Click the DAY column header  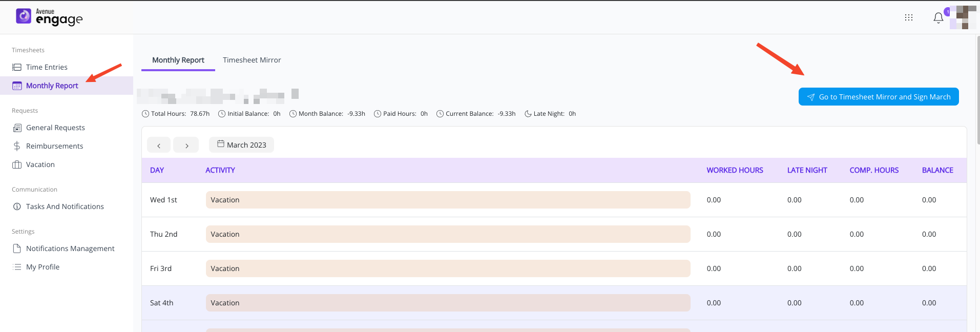[157, 170]
